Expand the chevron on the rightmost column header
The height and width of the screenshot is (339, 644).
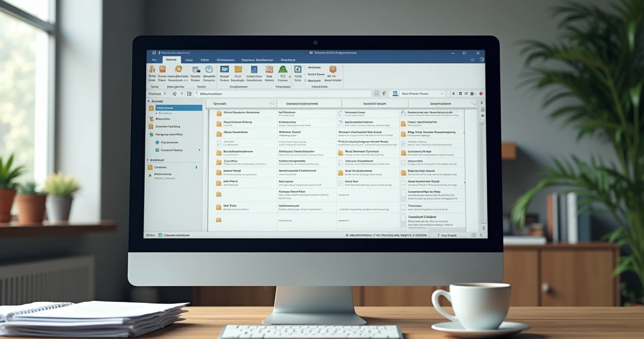pyautogui.click(x=474, y=104)
